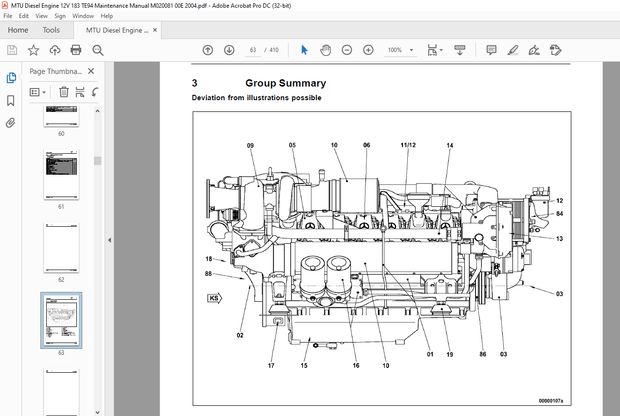Click 'Deviation from illustrations possible' text
The width and height of the screenshot is (620, 416).
(256, 98)
